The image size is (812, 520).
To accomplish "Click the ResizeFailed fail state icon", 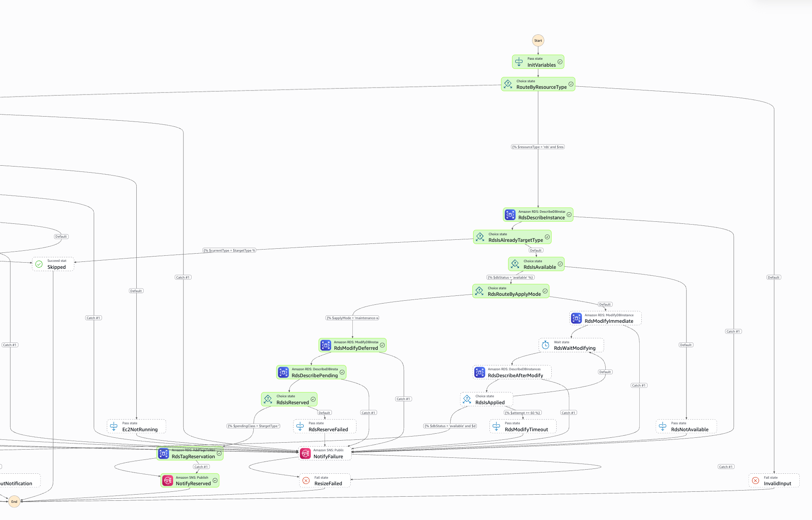I will [306, 481].
